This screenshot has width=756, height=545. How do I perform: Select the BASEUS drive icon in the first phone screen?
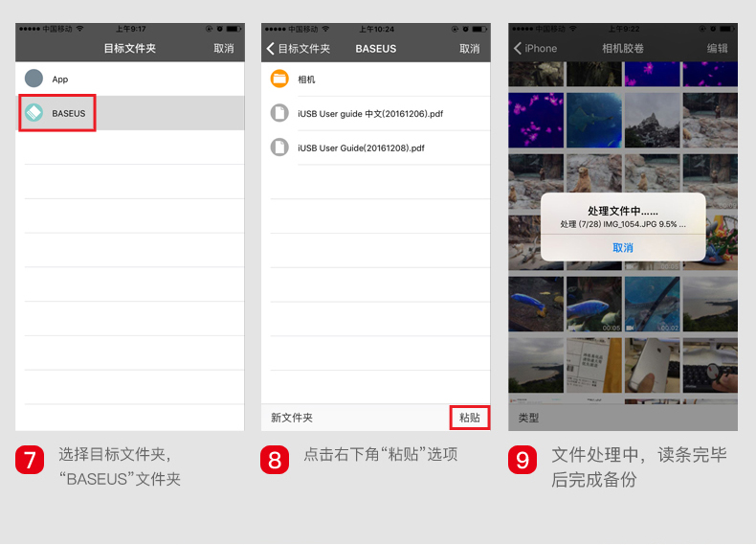(33, 112)
